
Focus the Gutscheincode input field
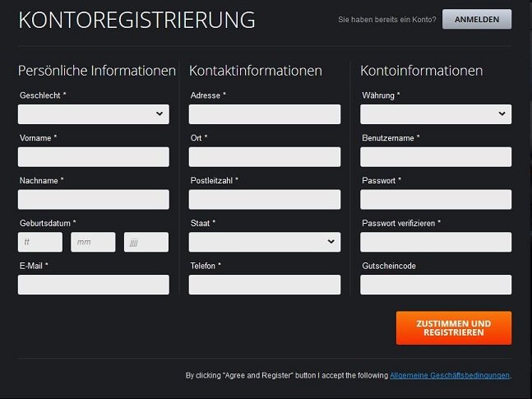tap(436, 285)
